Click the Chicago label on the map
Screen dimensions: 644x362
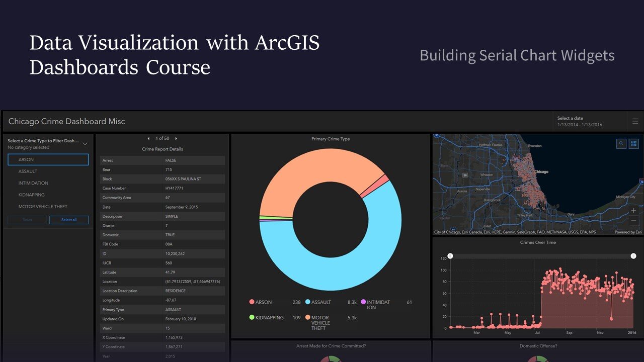(541, 172)
